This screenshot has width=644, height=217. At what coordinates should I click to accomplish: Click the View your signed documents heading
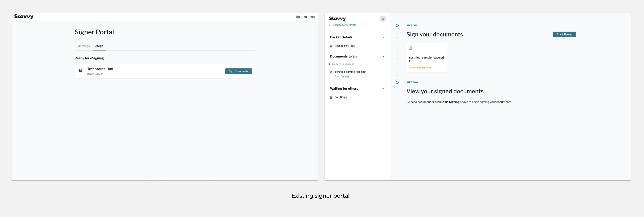pos(445,91)
